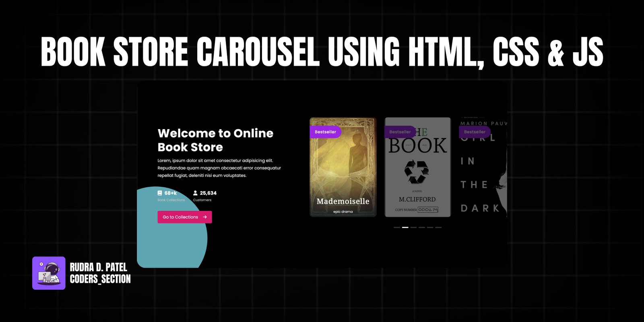Select the active second carousel indicator
The width and height of the screenshot is (644, 322).
(x=405, y=227)
